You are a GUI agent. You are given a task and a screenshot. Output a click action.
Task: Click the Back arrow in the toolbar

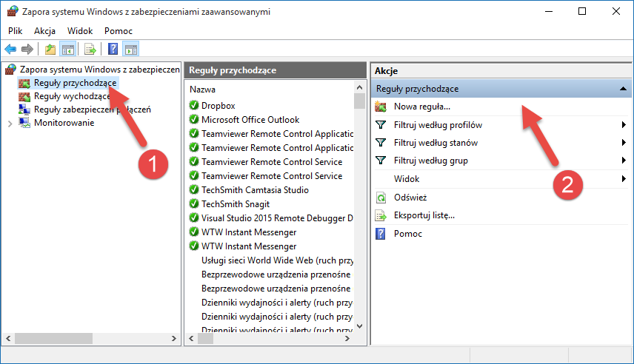[10, 50]
